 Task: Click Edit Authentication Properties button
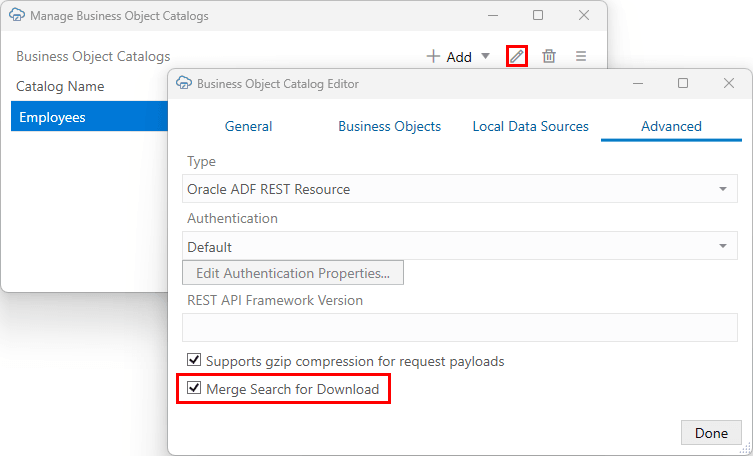[293, 273]
